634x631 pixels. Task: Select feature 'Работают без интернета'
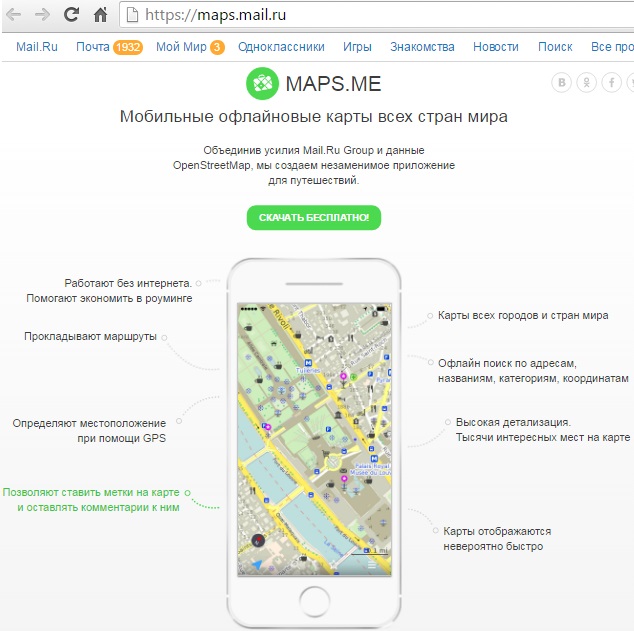click(x=109, y=291)
